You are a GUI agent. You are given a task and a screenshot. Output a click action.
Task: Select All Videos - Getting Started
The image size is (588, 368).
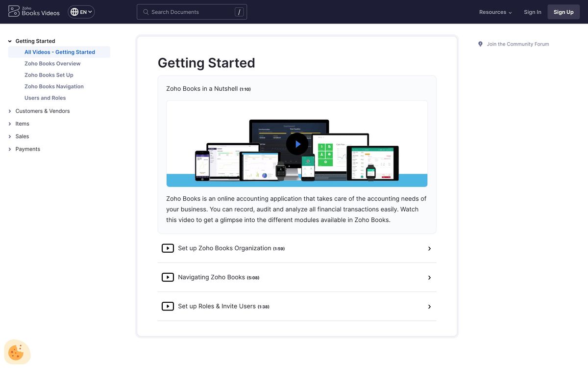(59, 52)
